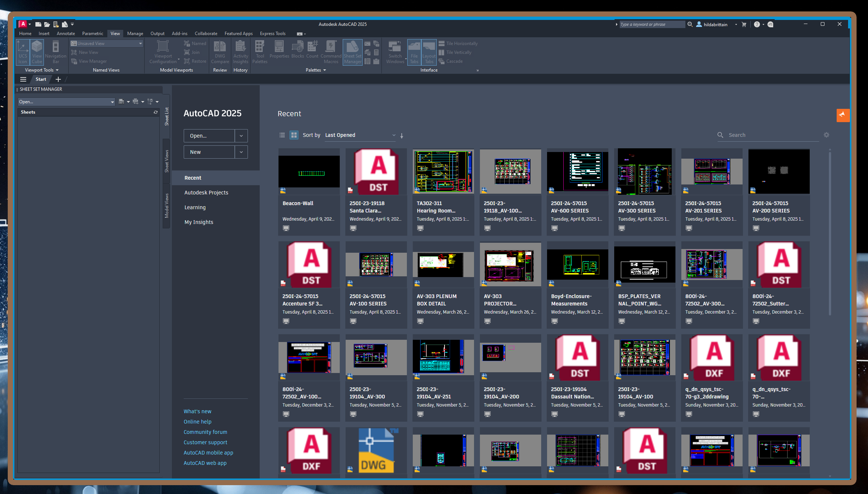Image resolution: width=868 pixels, height=494 pixels.
Task: Open the Tool Palettes
Action: click(260, 52)
